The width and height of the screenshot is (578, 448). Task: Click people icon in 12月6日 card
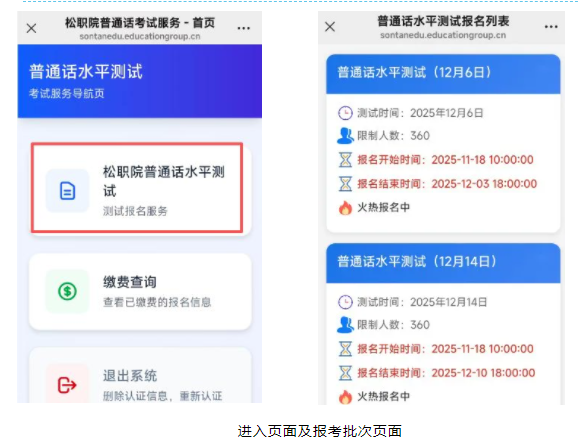point(345,136)
